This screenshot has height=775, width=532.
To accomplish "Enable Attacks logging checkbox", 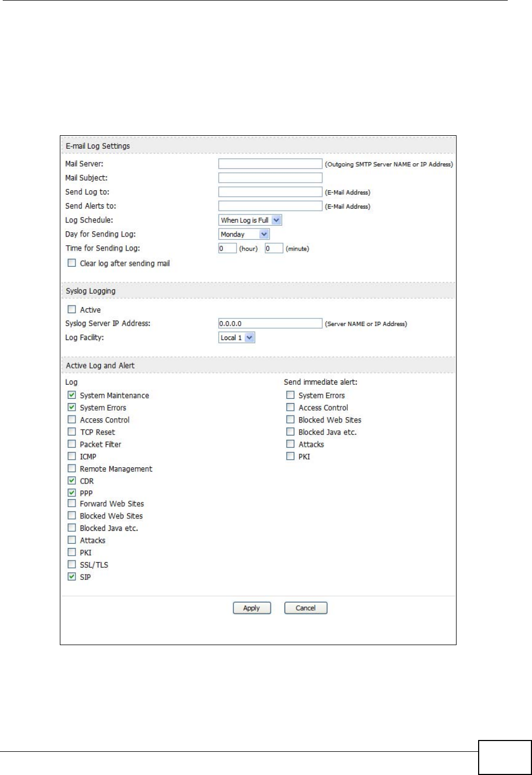I will pos(72,540).
